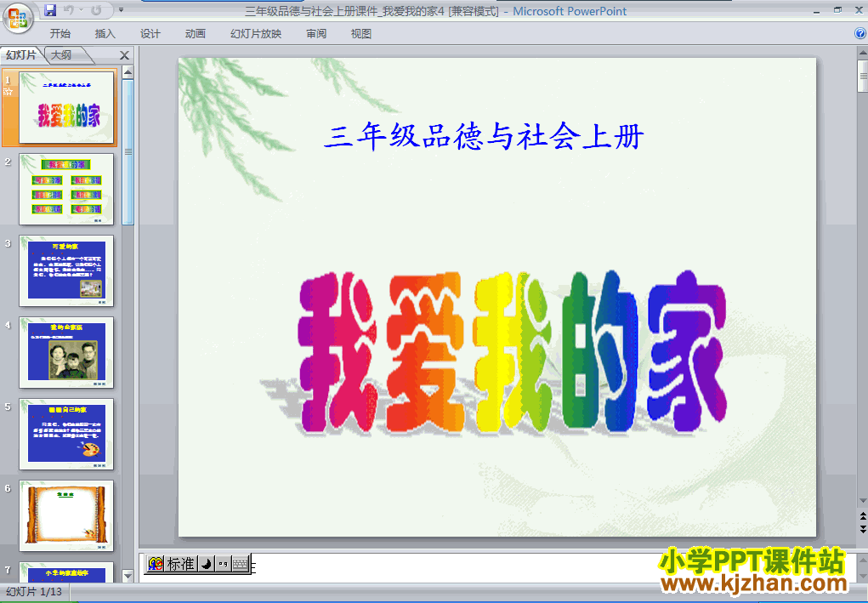The width and height of the screenshot is (868, 603).
Task: Click the thumbnail pane scroll down arrow
Action: click(x=128, y=577)
